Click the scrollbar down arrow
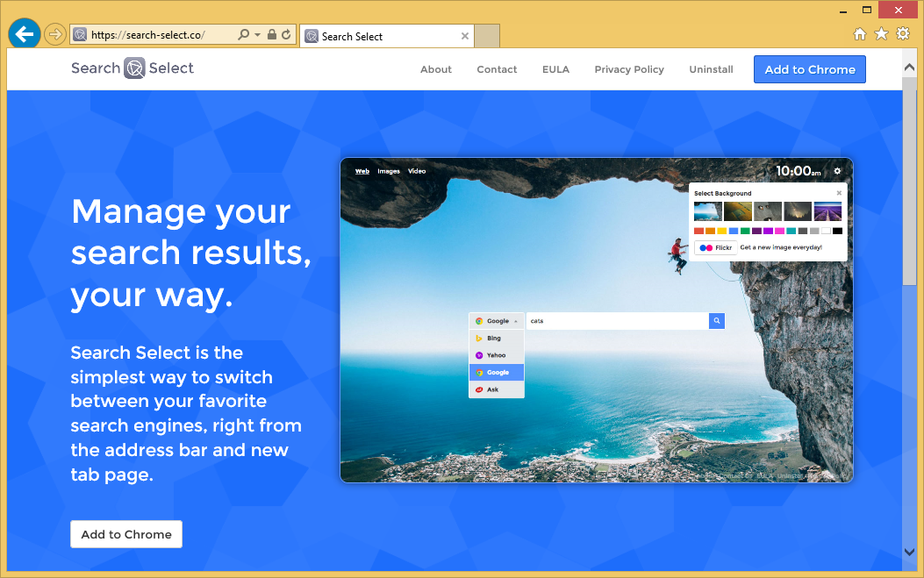 click(909, 552)
